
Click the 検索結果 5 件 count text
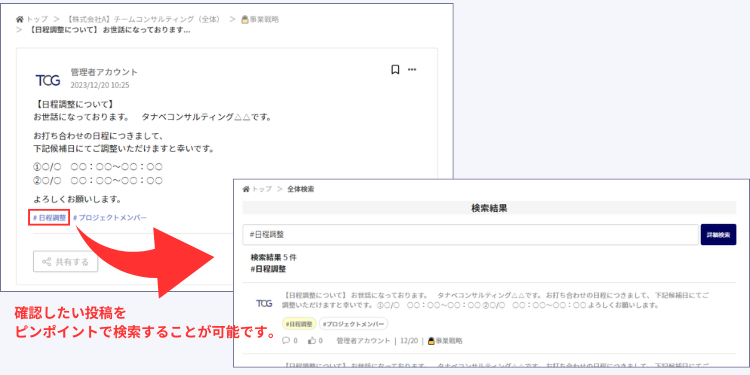[274, 257]
